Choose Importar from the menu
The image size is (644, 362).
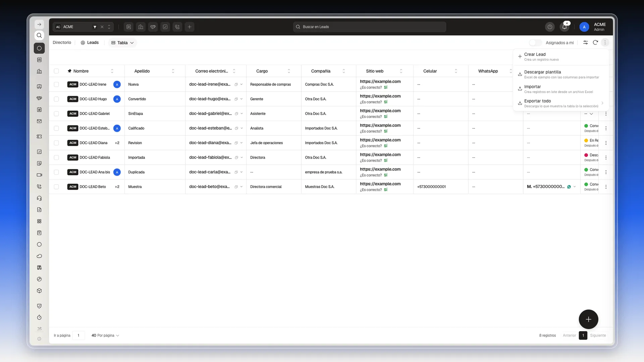pyautogui.click(x=561, y=89)
